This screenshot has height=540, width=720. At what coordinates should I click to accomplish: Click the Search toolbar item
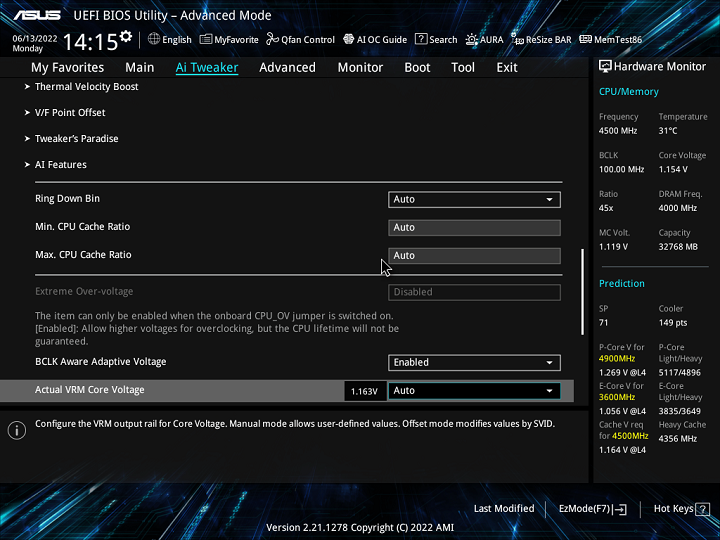click(x=436, y=40)
